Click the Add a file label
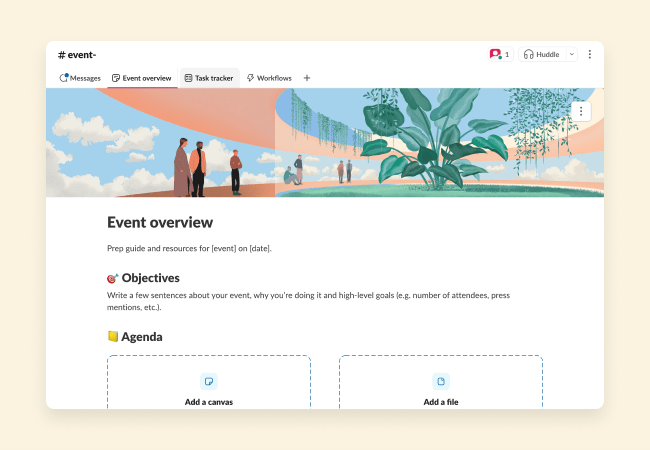The width and height of the screenshot is (650, 450). (x=440, y=402)
